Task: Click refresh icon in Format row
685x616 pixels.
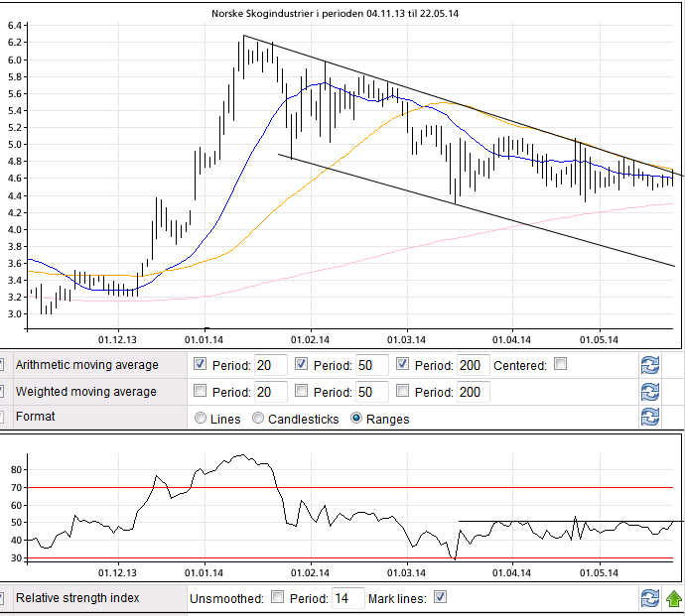Action: [x=650, y=417]
